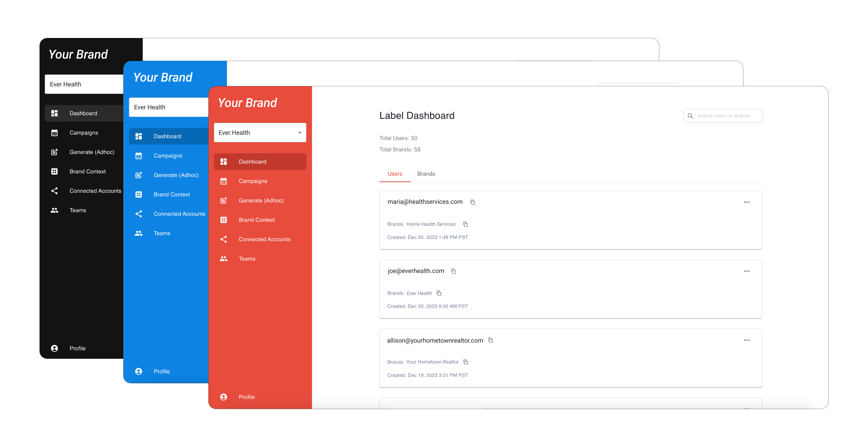The height and width of the screenshot is (447, 868).
Task: Click copy icon next to maria@healthservices.com
Action: [473, 202]
